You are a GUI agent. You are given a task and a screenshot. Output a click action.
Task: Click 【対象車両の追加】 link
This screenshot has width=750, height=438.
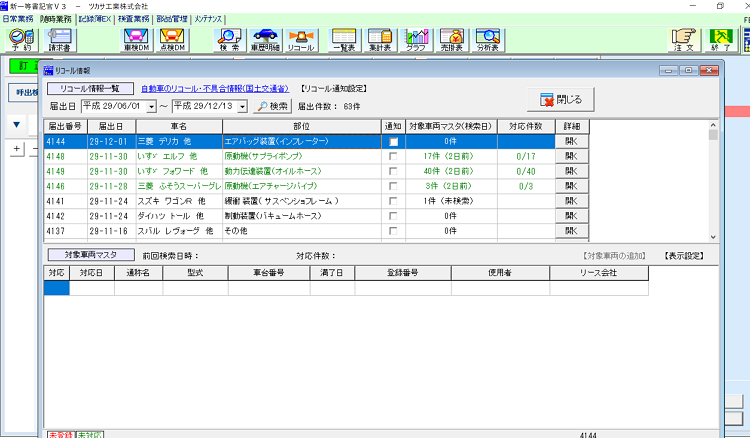(x=614, y=256)
